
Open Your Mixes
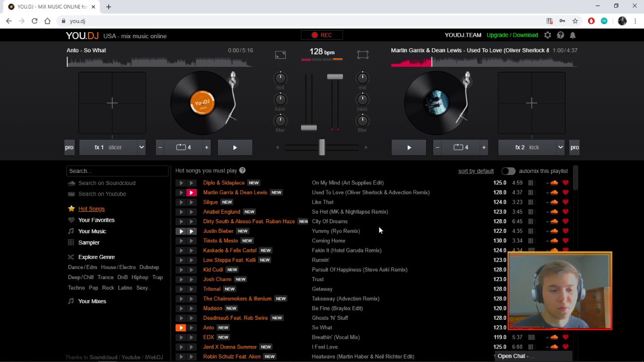[92, 301]
